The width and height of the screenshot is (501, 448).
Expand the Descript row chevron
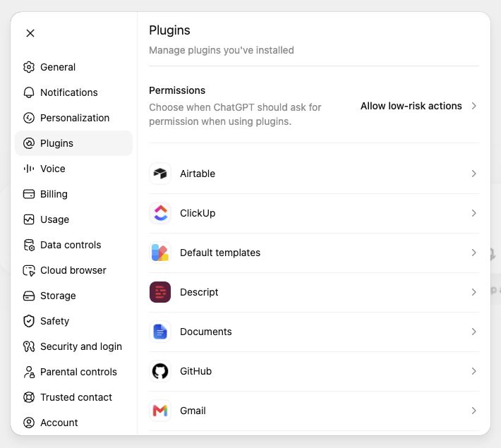tap(474, 292)
